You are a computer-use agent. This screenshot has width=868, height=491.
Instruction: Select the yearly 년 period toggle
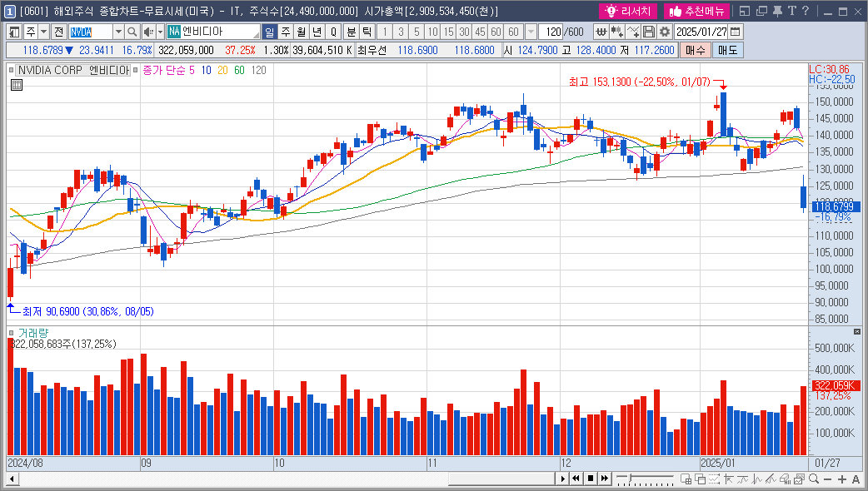click(317, 32)
